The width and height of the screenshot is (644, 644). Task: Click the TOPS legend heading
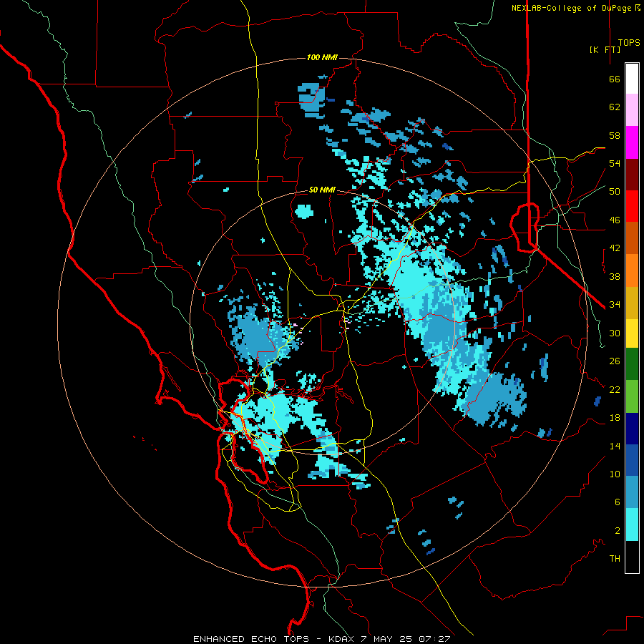[x=629, y=43]
